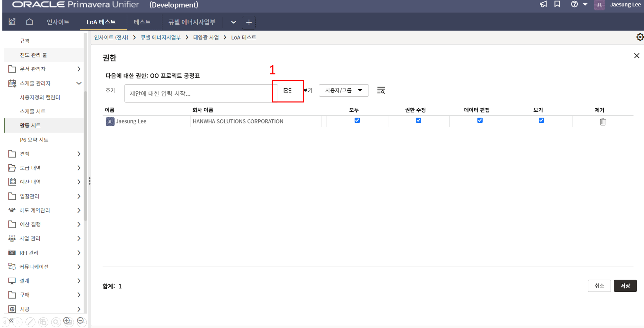Open the 사용자/그룹 view dropdown

[343, 90]
